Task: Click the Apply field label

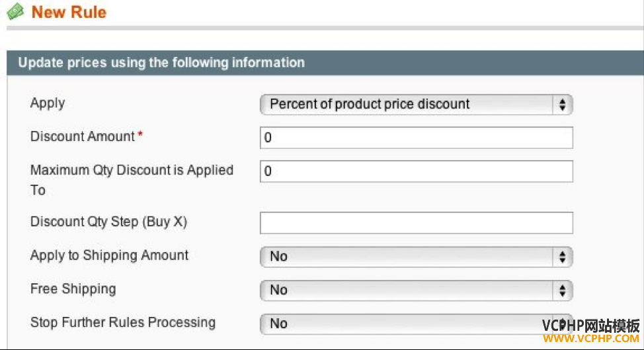Action: point(48,103)
